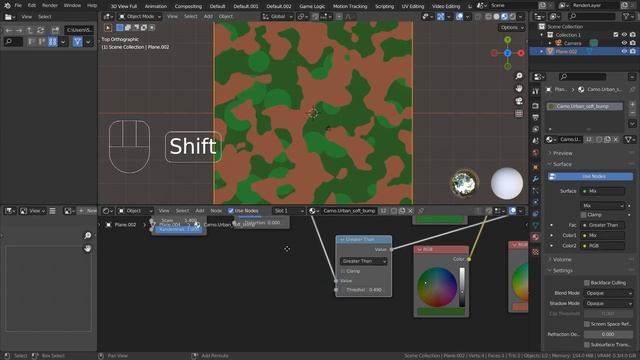Open the Modifier properties wrench tab
640x360 pixels.
pos(535,179)
